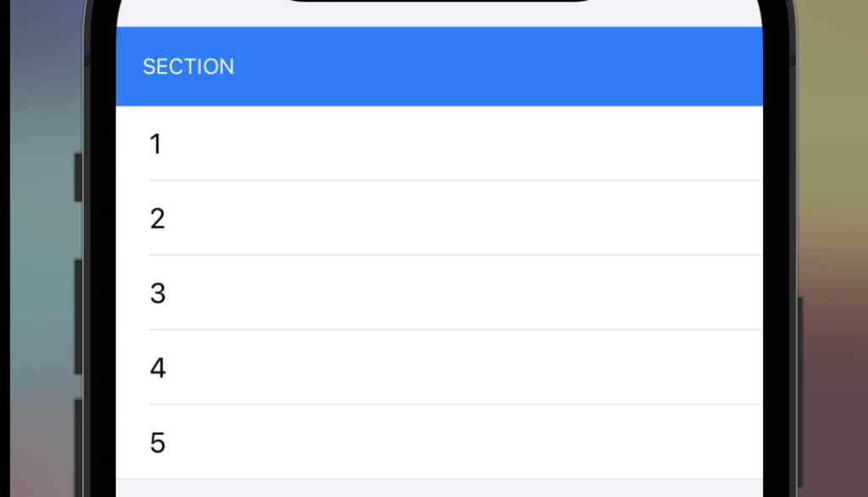The height and width of the screenshot is (497, 868).
Task: Click the SECTION header text
Action: pyautogui.click(x=188, y=66)
